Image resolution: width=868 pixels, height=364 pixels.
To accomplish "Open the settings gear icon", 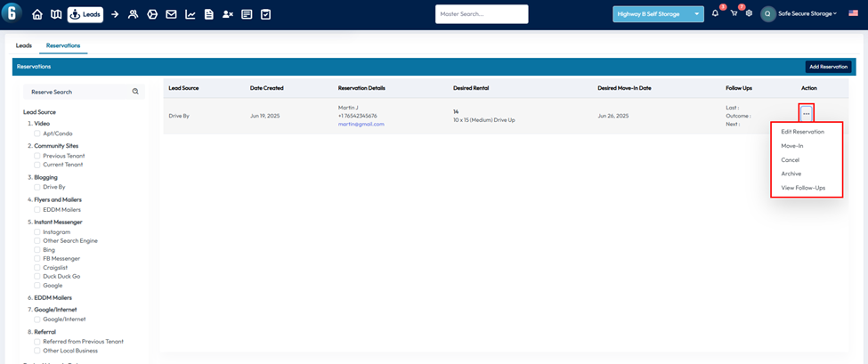I will coord(749,13).
